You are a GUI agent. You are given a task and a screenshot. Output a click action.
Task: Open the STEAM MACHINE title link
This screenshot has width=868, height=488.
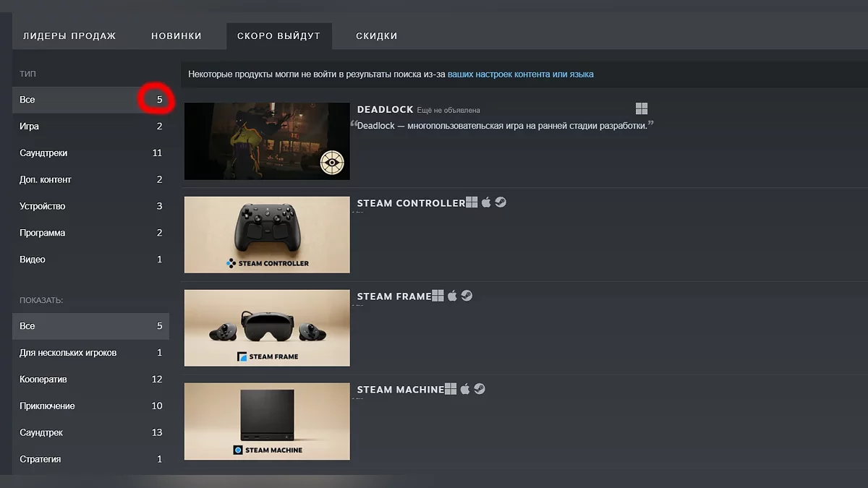click(x=400, y=390)
